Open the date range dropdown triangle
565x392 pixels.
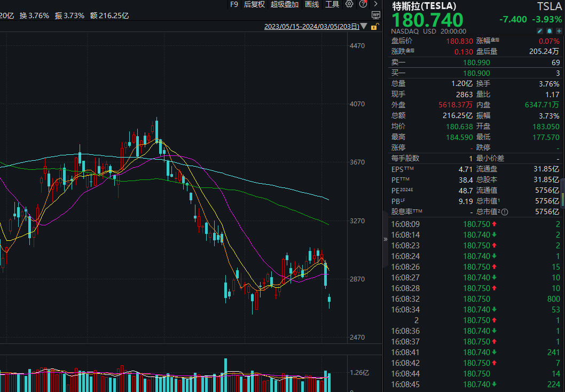pyautogui.click(x=364, y=26)
